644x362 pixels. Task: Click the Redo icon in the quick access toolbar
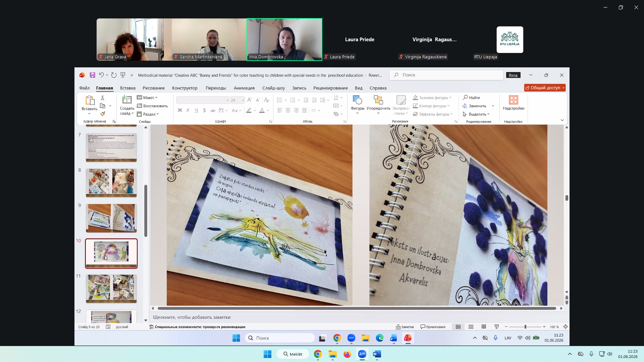click(114, 75)
